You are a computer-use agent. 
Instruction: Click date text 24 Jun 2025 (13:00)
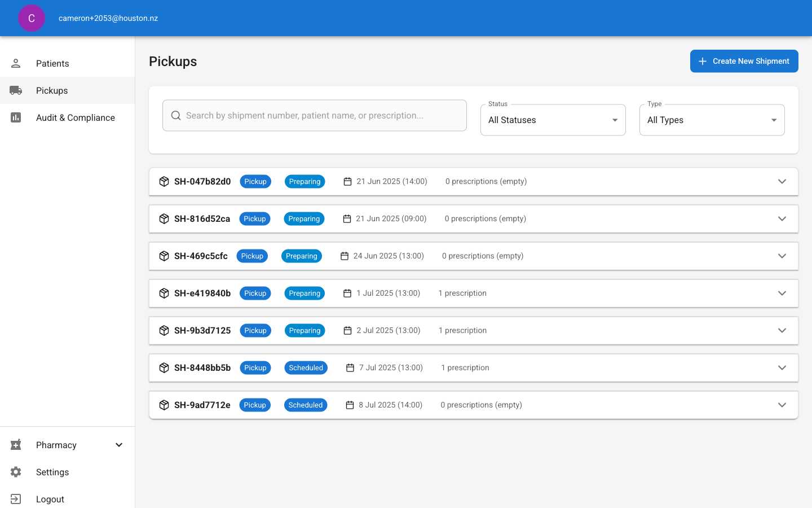[x=389, y=256]
